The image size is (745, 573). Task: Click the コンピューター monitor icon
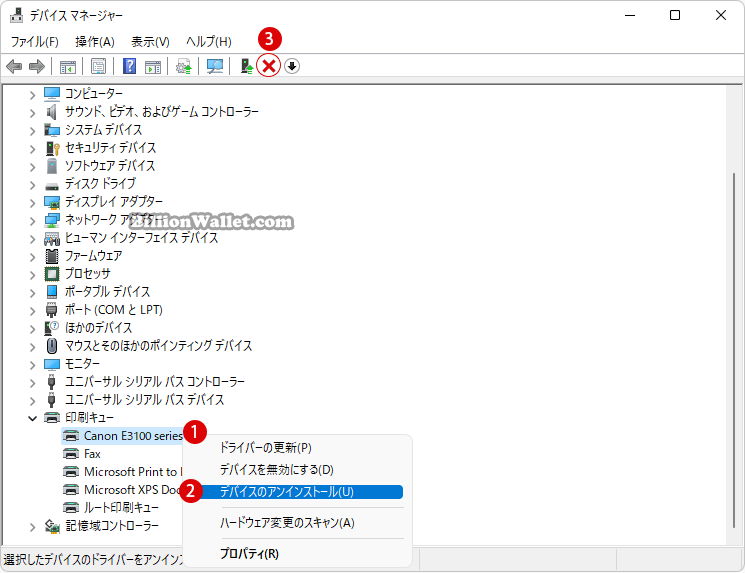point(52,94)
